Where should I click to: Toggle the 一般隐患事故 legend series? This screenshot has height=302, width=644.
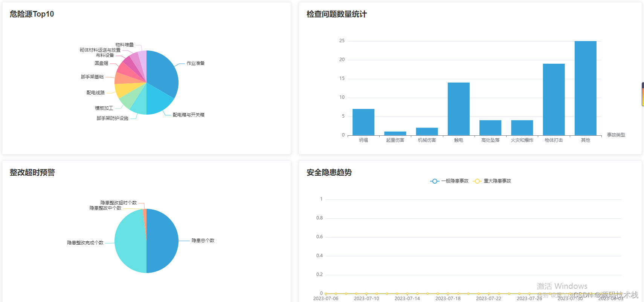[449, 181]
